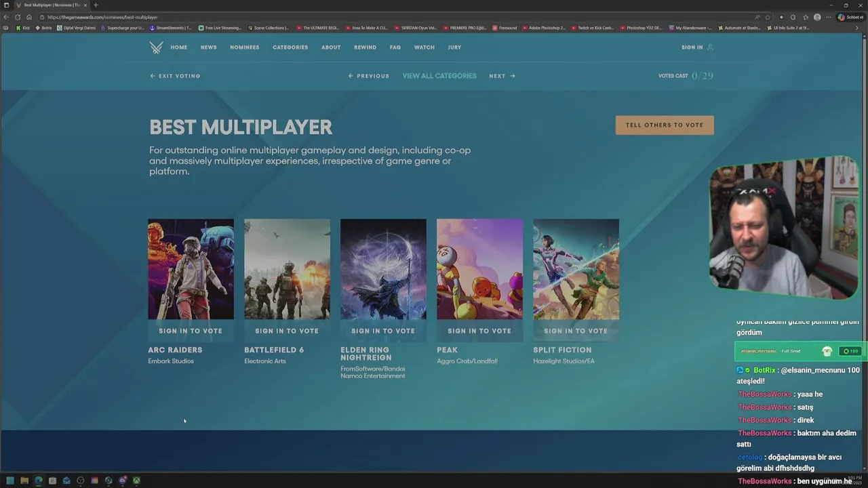Open the Microsoft Store from the taskbar
This screenshot has height=488, width=868.
[x=52, y=481]
